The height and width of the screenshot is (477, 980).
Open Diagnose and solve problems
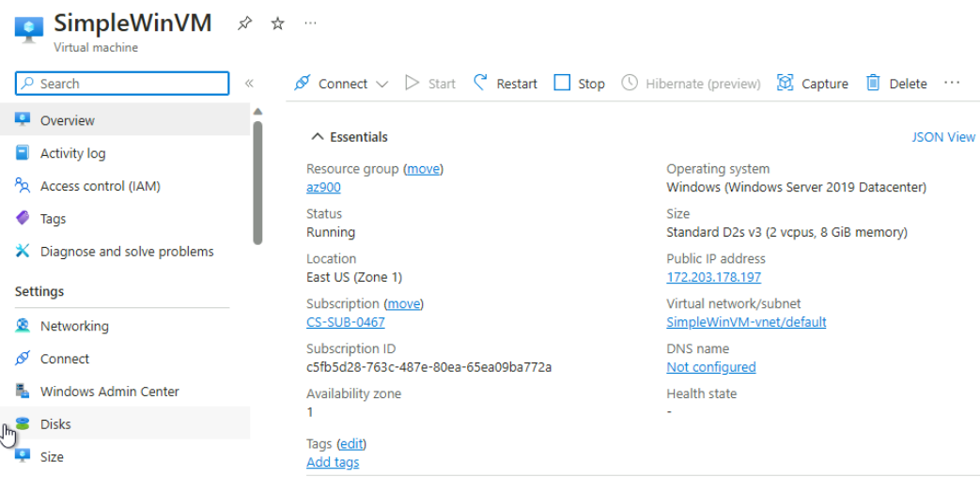pyautogui.click(x=126, y=252)
